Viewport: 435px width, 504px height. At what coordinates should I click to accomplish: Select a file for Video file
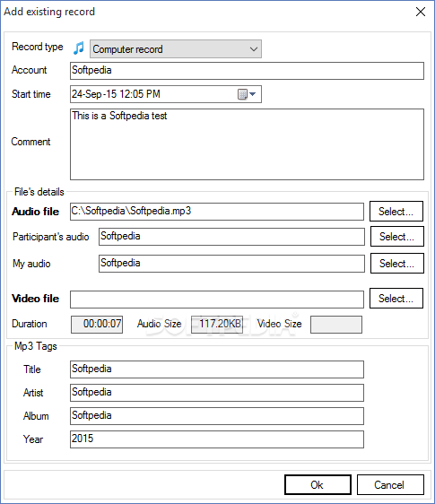pyautogui.click(x=396, y=298)
